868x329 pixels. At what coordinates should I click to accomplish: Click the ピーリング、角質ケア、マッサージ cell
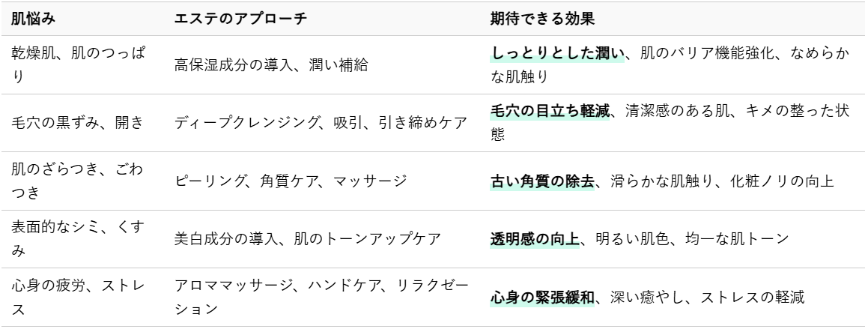[x=322, y=181]
